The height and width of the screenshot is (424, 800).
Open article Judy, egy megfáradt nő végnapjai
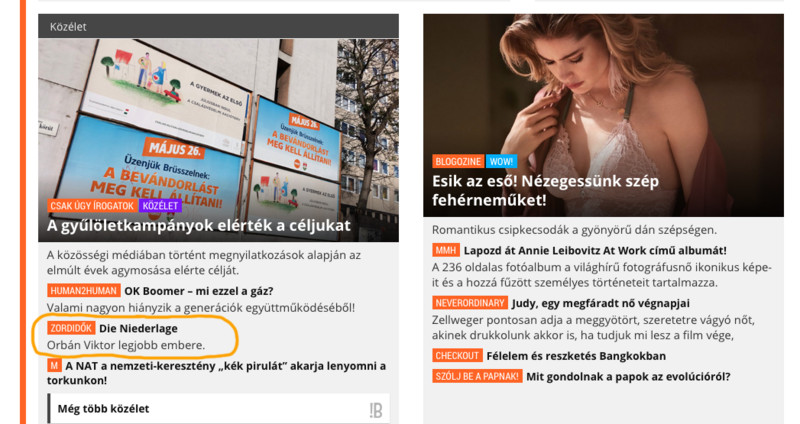tap(601, 304)
